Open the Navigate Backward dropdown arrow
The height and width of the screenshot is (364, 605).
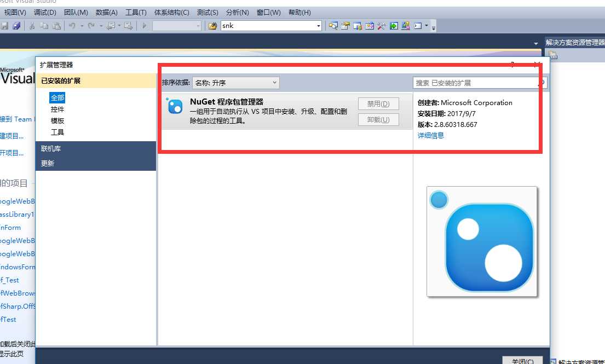click(x=119, y=26)
